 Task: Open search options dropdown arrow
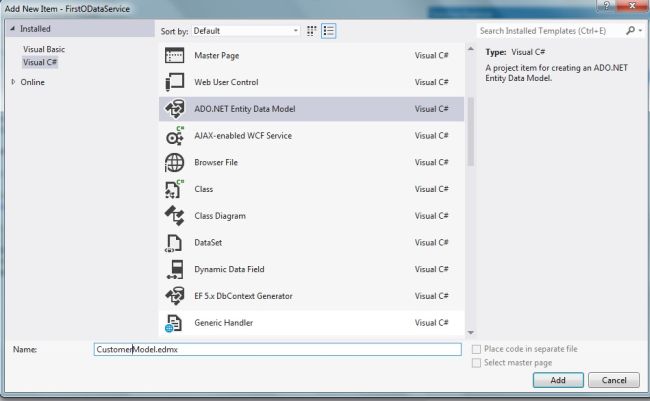click(640, 31)
